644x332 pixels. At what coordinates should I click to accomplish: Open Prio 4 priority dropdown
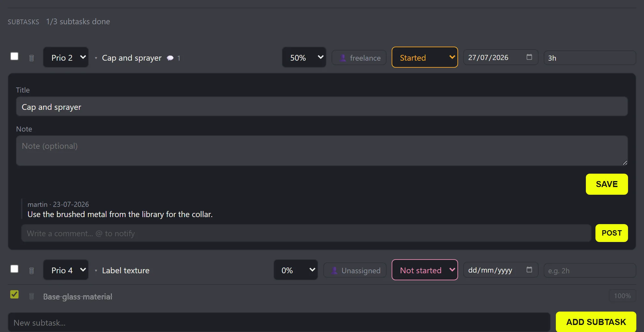pyautogui.click(x=66, y=270)
